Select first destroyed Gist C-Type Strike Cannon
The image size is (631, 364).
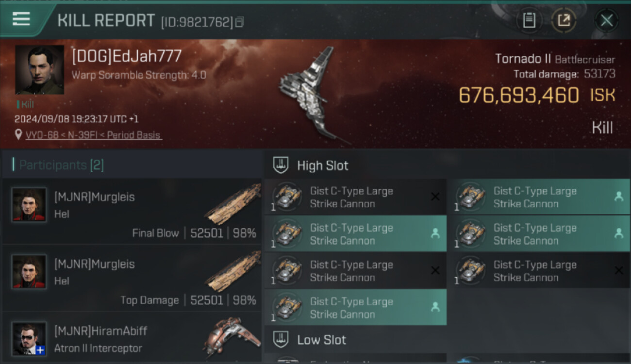click(x=355, y=197)
